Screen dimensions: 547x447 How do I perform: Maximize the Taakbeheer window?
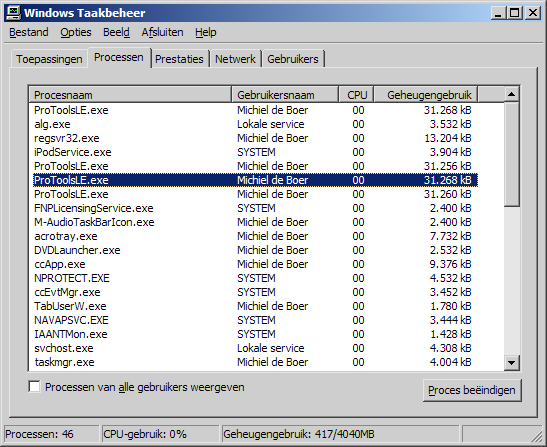[515, 13]
